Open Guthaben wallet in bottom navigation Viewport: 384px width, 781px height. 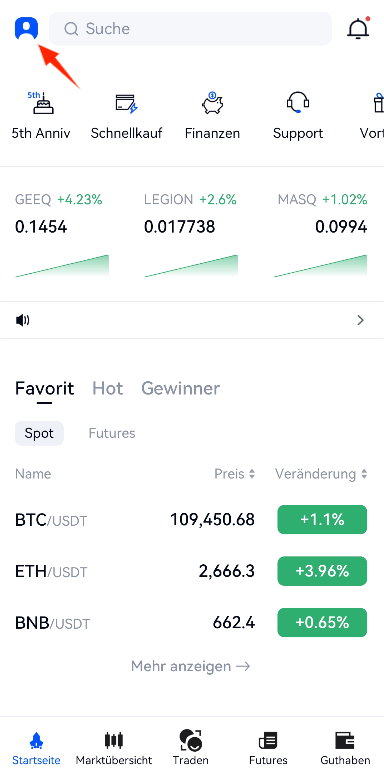point(345,747)
